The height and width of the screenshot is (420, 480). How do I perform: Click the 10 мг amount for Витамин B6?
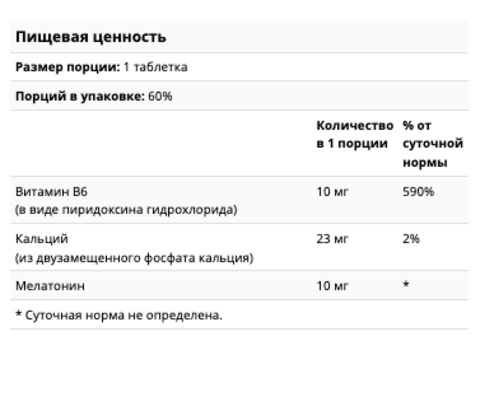(x=332, y=192)
